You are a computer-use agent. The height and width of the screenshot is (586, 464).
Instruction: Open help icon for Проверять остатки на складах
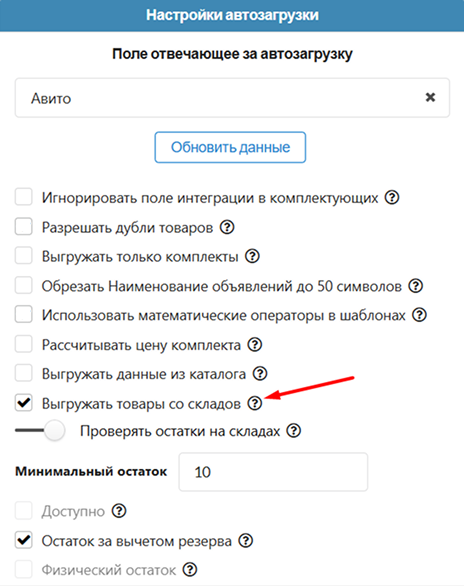(x=294, y=431)
